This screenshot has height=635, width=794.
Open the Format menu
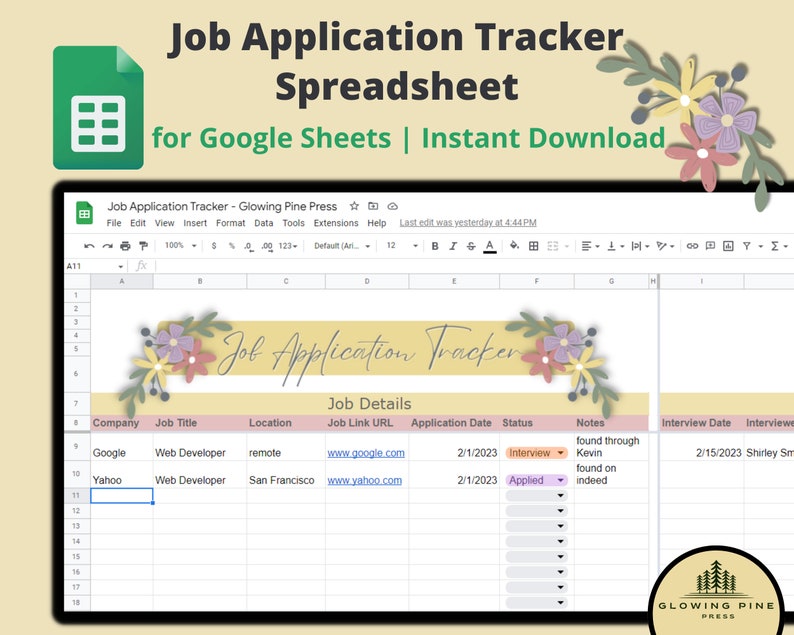(x=230, y=223)
